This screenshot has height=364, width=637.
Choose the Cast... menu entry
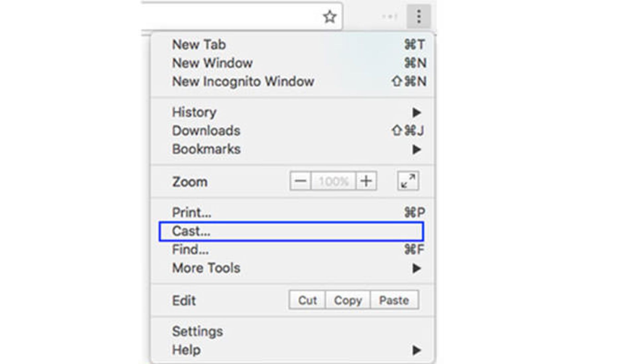coord(191,231)
